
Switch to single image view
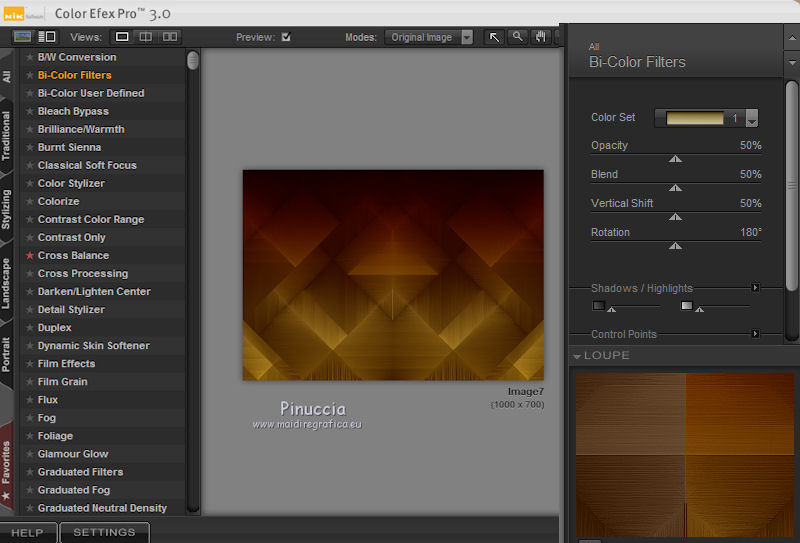(122, 37)
